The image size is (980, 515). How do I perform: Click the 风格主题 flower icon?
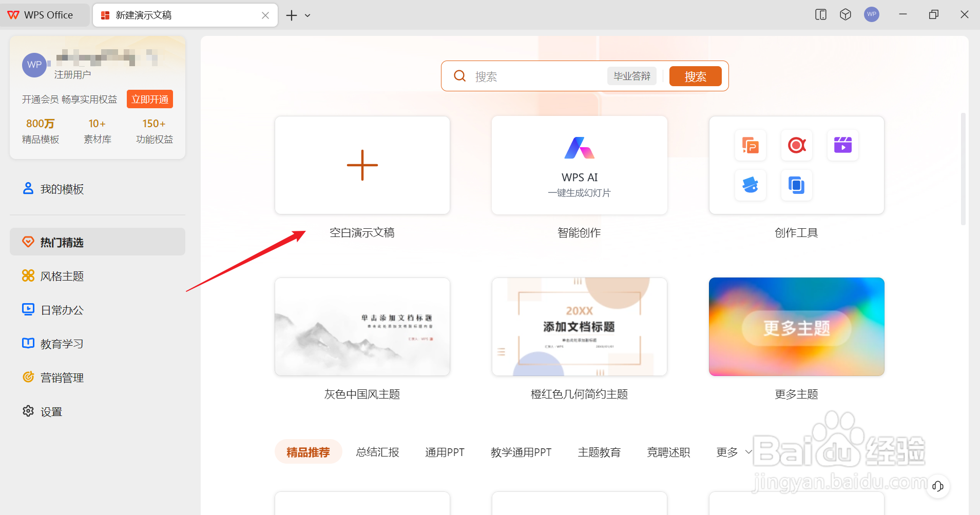click(x=28, y=275)
